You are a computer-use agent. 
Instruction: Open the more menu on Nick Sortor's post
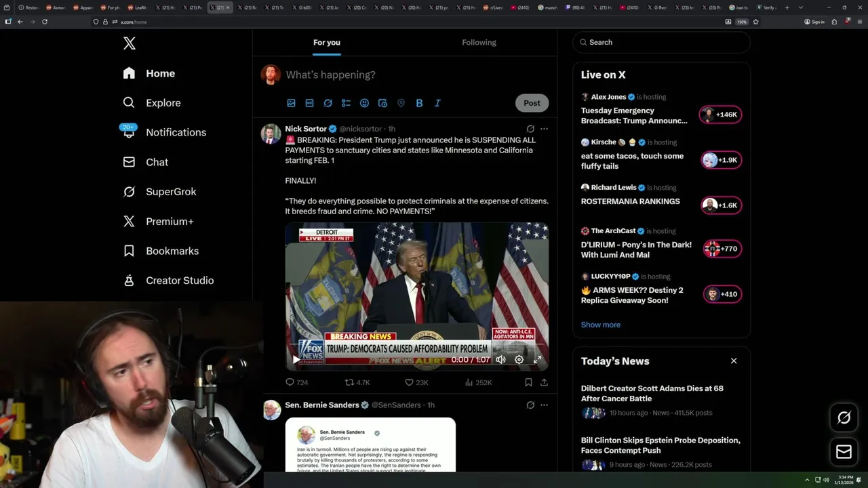click(x=544, y=129)
